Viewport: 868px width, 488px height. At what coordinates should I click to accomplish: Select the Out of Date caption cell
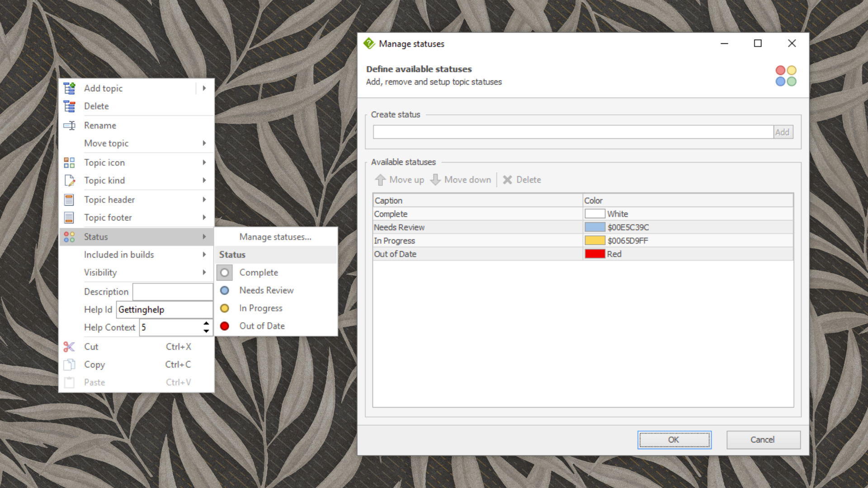click(x=478, y=254)
